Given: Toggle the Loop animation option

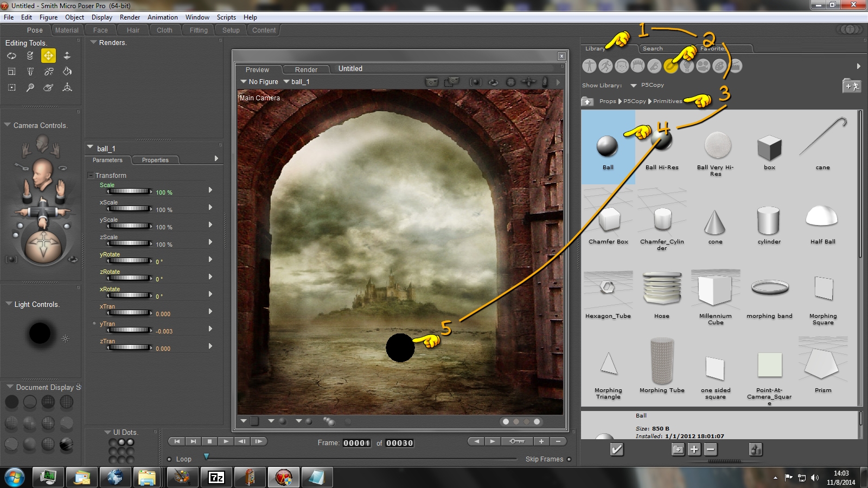Looking at the screenshot, I should click(169, 459).
